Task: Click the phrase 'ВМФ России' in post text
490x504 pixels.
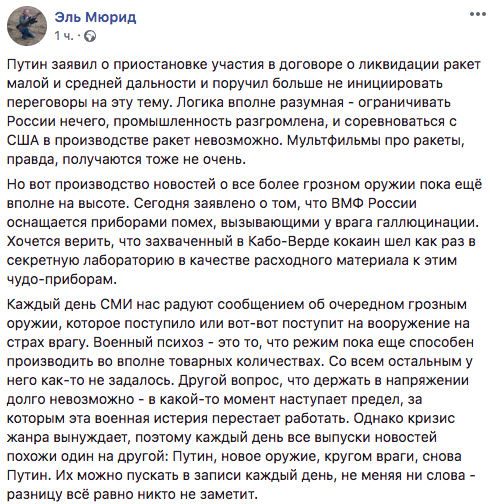Action: (374, 203)
